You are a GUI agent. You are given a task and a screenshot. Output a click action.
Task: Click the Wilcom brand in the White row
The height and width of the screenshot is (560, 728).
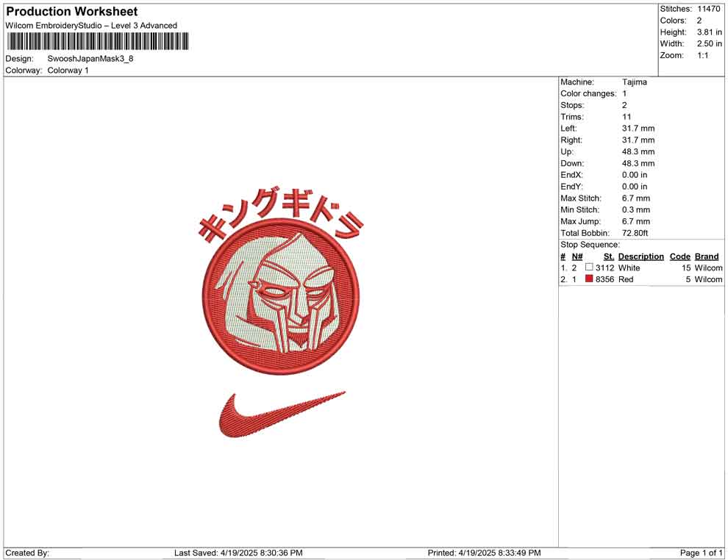click(x=708, y=268)
